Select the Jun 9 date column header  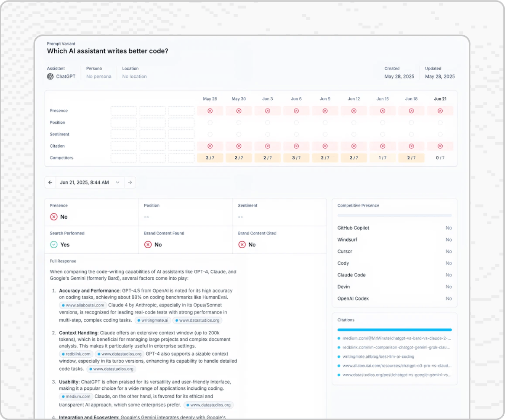(x=325, y=99)
